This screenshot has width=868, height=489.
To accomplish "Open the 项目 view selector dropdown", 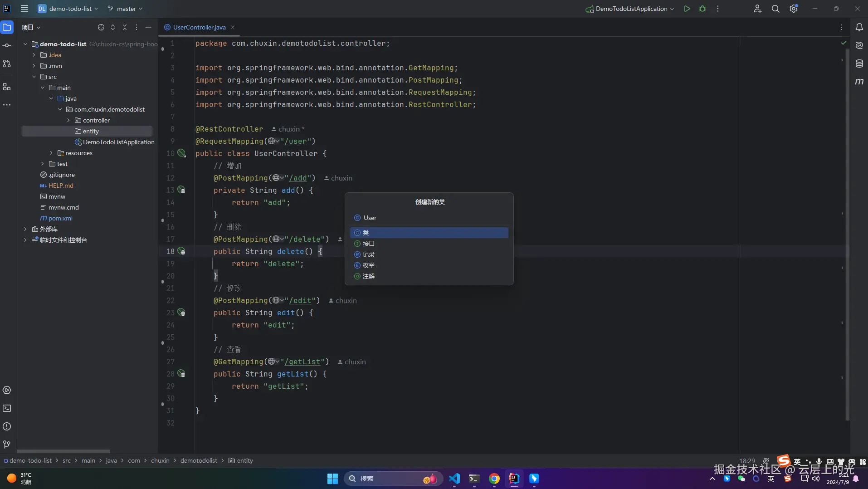I will (31, 27).
